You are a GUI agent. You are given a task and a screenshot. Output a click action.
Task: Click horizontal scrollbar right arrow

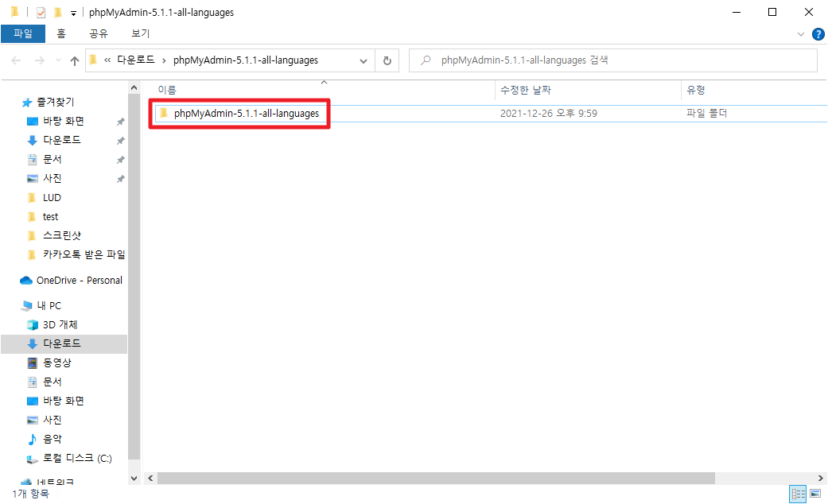coord(821,478)
